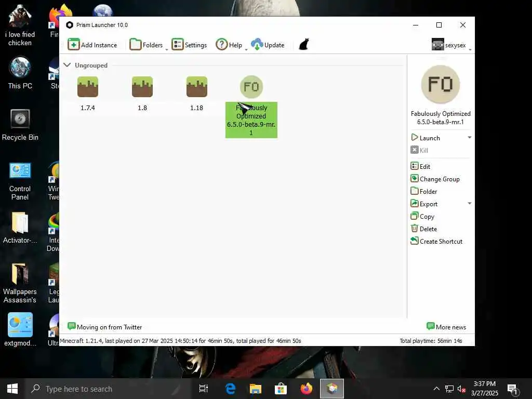Click Change Group in the side panel
The width and height of the screenshot is (532, 399).
tap(435, 179)
